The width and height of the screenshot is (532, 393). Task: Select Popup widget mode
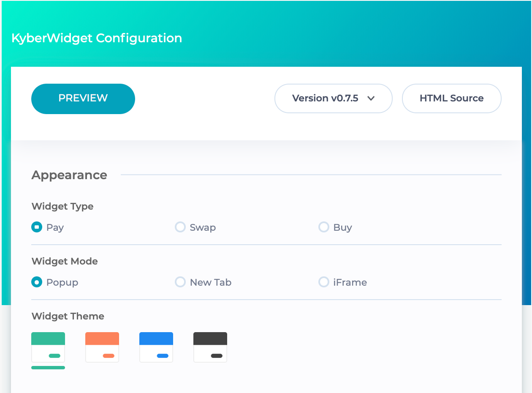click(37, 282)
